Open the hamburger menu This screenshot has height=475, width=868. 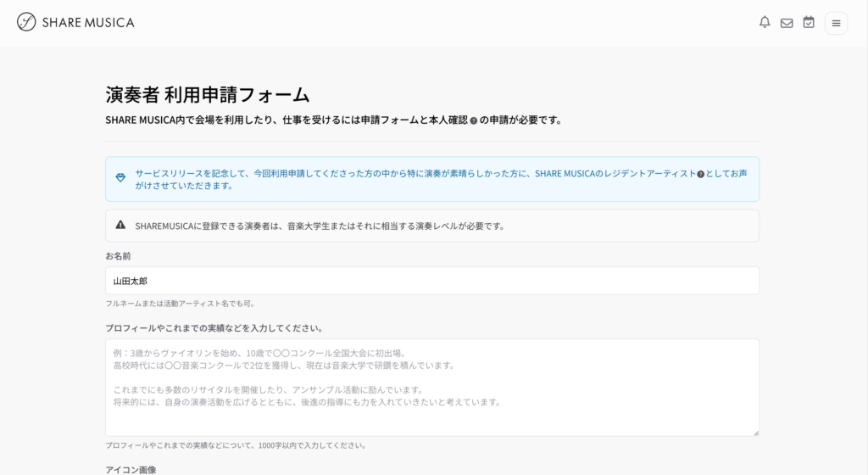click(x=836, y=23)
